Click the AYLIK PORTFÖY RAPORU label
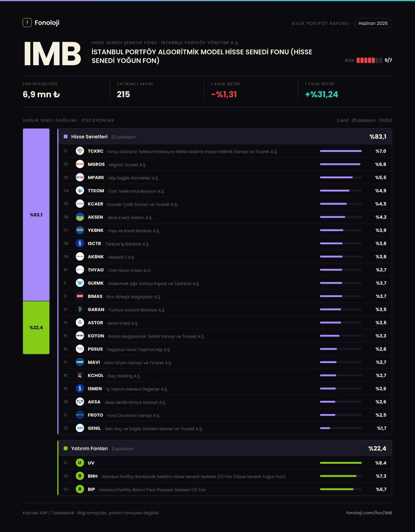Screen dimensions: 415x532 320,23
